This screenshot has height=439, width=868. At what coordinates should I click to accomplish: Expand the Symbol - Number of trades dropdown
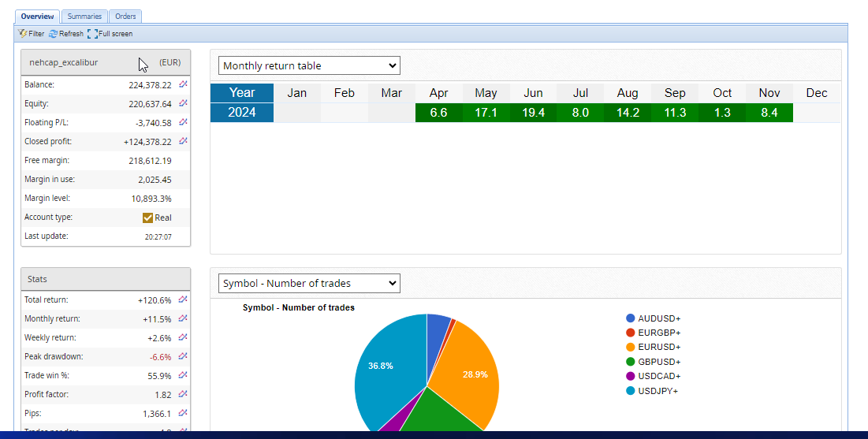pos(309,283)
